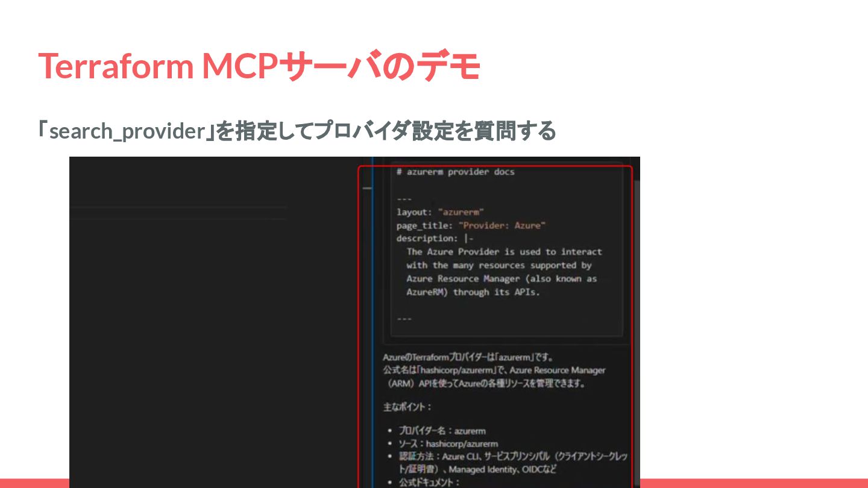Click the '主なポイント：' heading

407,407
